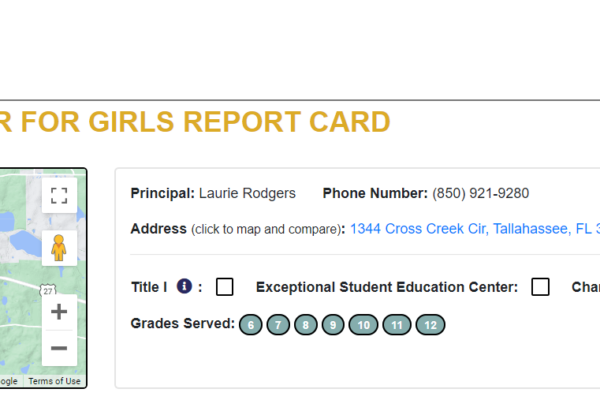
Task: Select grade 7 badge
Action: point(278,325)
